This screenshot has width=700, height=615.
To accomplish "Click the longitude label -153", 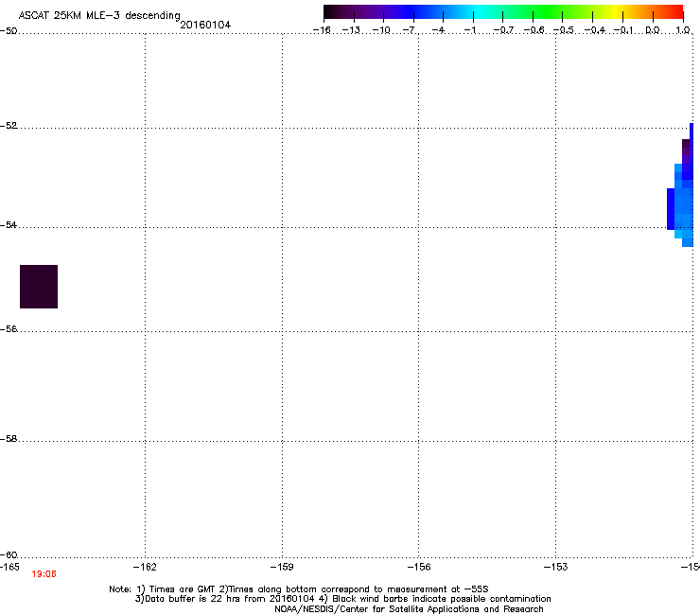I will coord(556,567).
